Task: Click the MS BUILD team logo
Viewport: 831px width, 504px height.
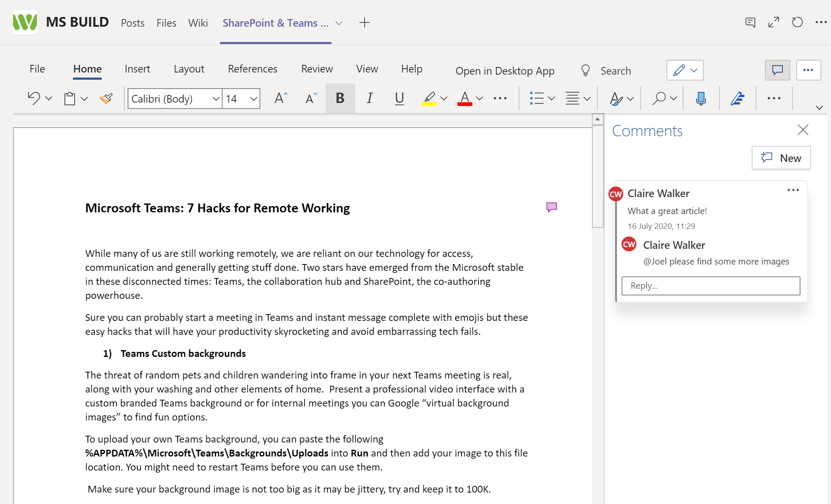Action: 25,22
